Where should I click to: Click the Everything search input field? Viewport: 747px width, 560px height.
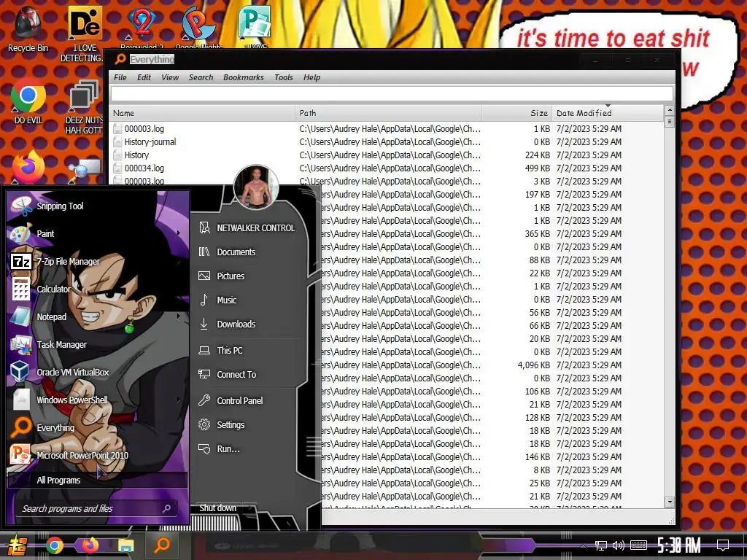(392, 94)
